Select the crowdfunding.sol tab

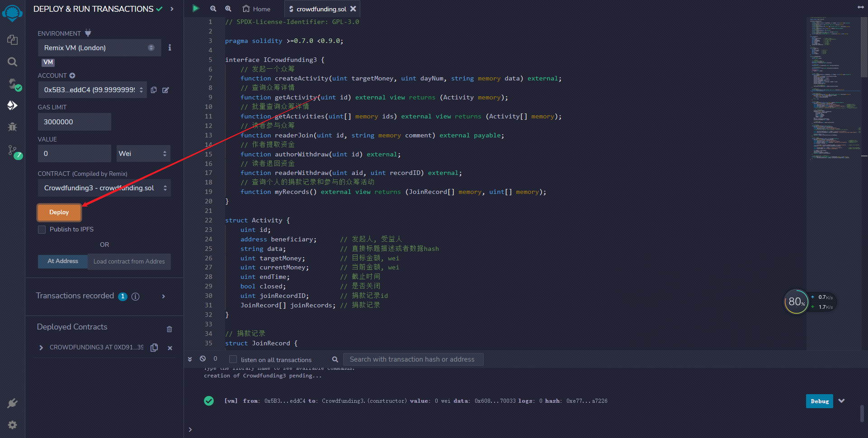(x=321, y=9)
